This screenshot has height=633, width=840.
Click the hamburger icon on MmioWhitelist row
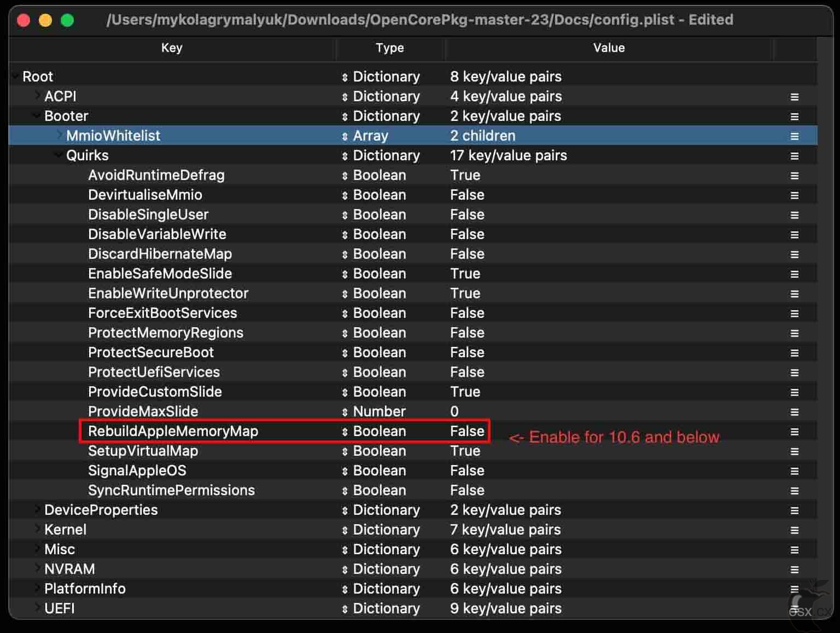794,136
